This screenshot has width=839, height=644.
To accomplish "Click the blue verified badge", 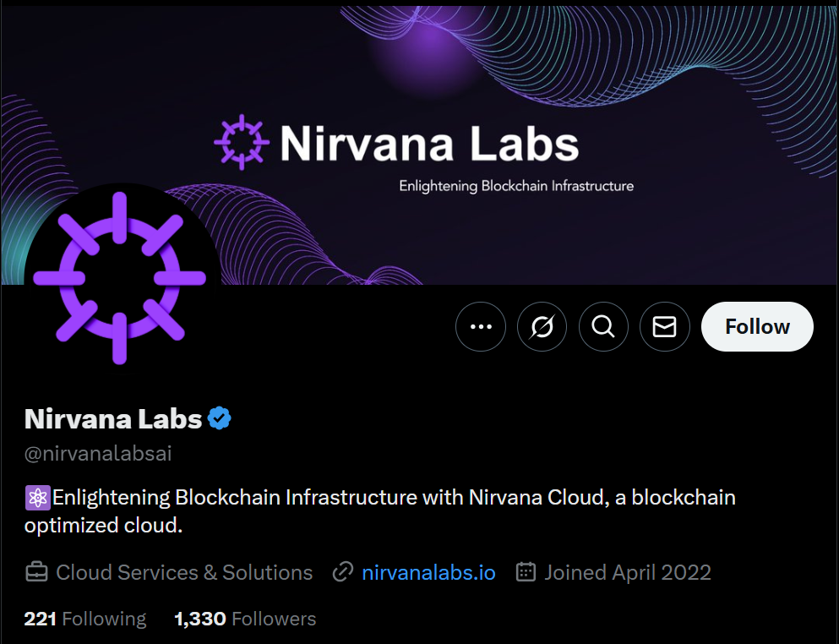I will click(218, 417).
